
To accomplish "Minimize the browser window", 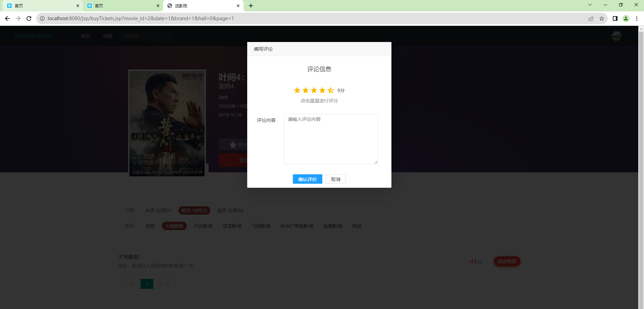I will (605, 5).
